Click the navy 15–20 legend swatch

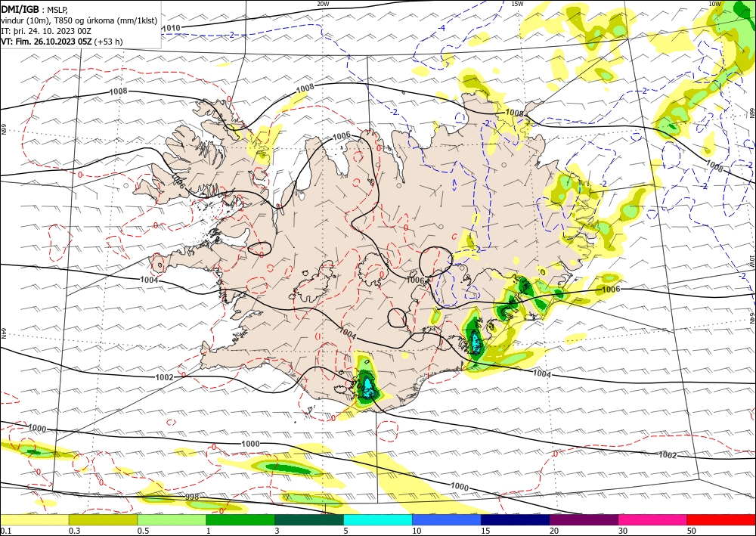pyautogui.click(x=516, y=519)
